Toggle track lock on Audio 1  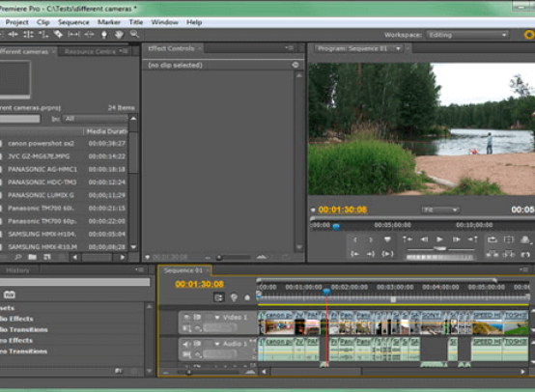click(x=209, y=344)
